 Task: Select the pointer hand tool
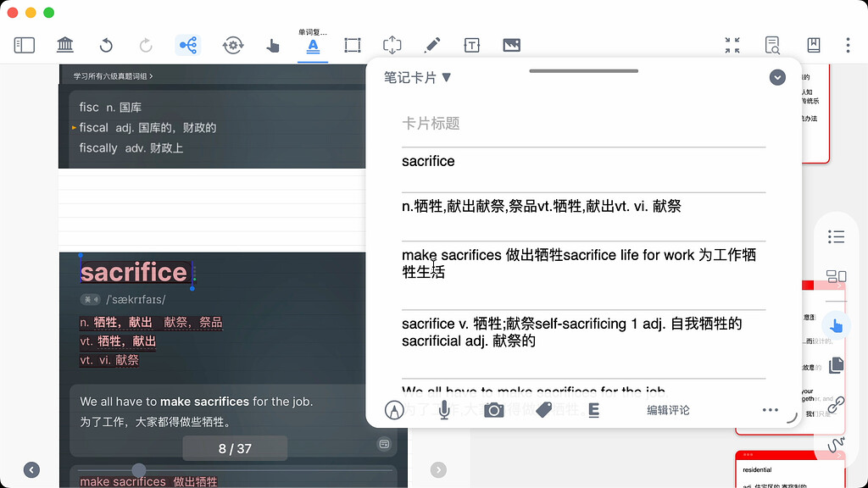[272, 45]
